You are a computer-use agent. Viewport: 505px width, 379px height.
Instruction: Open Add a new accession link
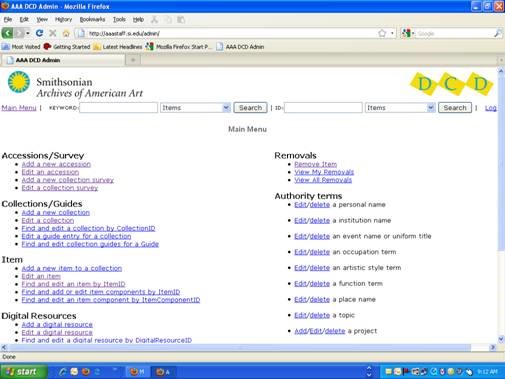[x=56, y=164]
